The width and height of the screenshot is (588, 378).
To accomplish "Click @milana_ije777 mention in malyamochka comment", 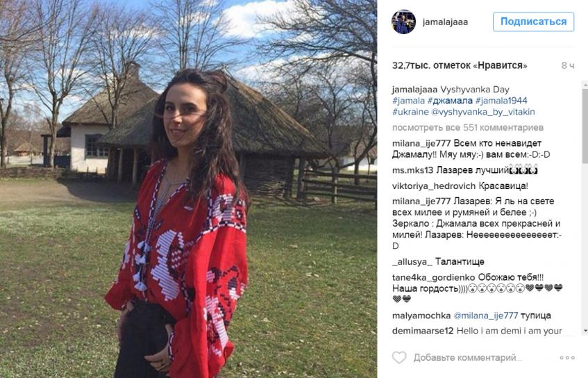I will (x=486, y=315).
